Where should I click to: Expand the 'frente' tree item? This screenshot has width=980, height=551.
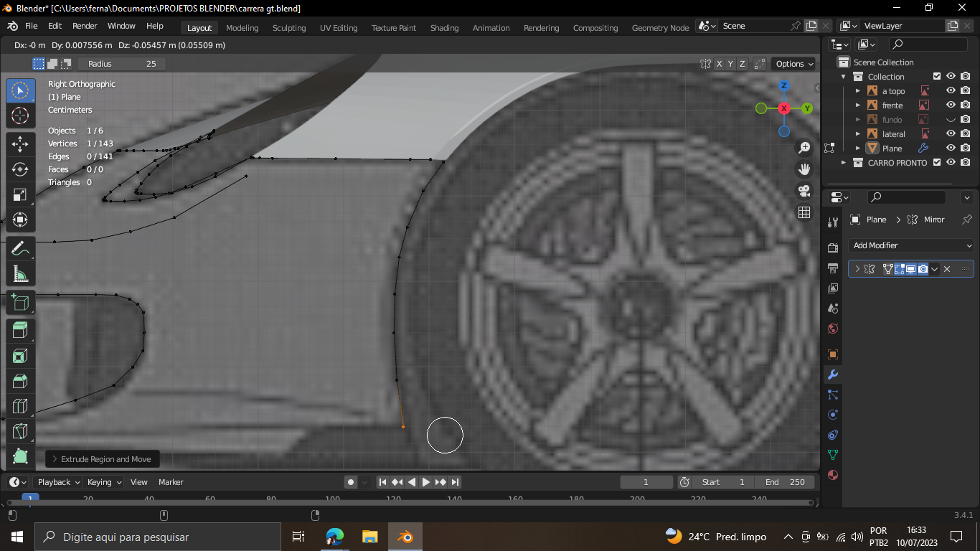click(858, 105)
